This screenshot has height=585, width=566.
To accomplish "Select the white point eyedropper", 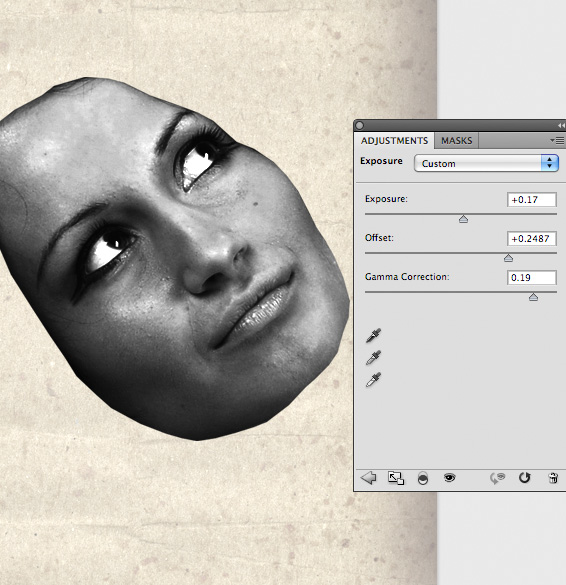I will pos(373,380).
